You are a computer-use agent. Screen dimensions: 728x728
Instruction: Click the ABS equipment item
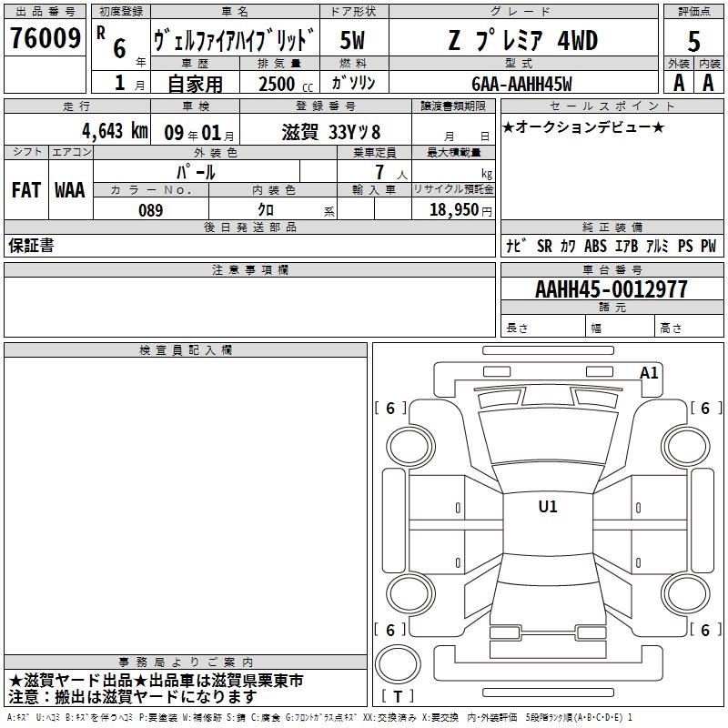tap(595, 246)
